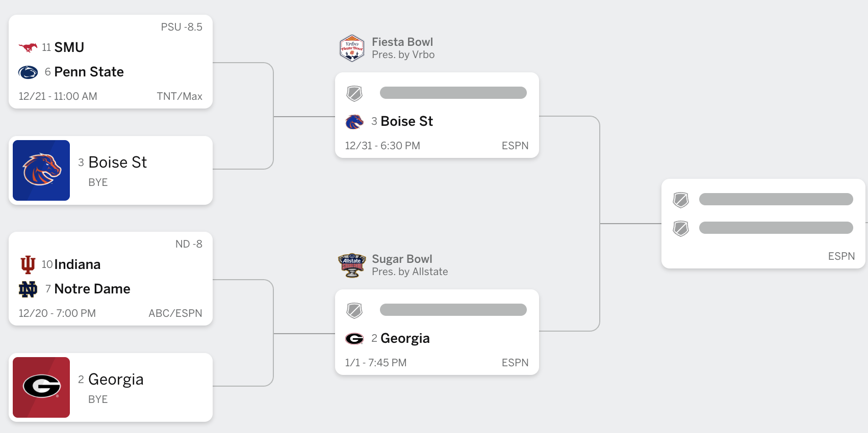
Task: Click the SMU mustang logo
Action: [x=28, y=47]
